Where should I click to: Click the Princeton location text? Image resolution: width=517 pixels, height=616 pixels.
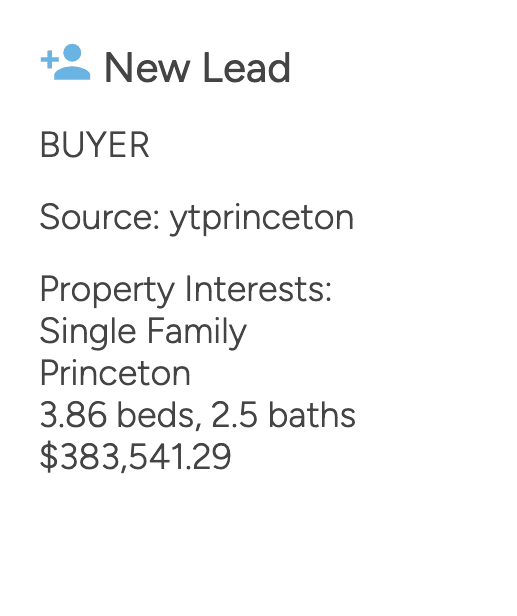pyautogui.click(x=116, y=373)
